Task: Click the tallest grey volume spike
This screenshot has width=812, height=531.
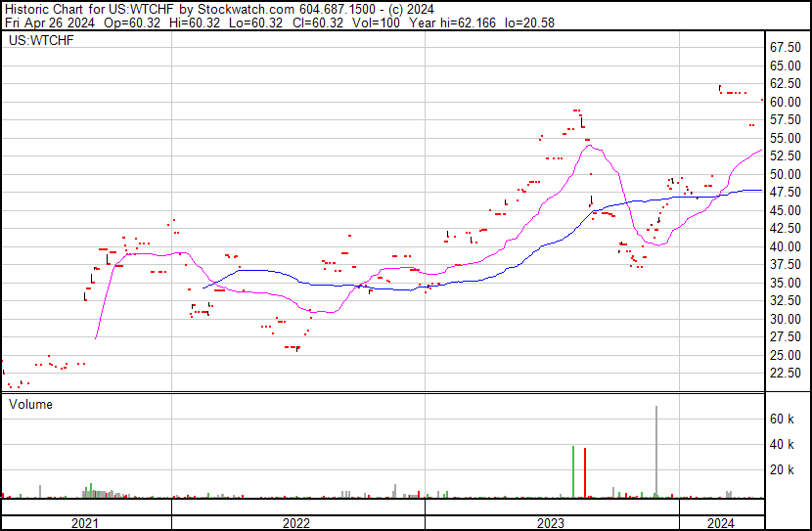Action: [656, 450]
